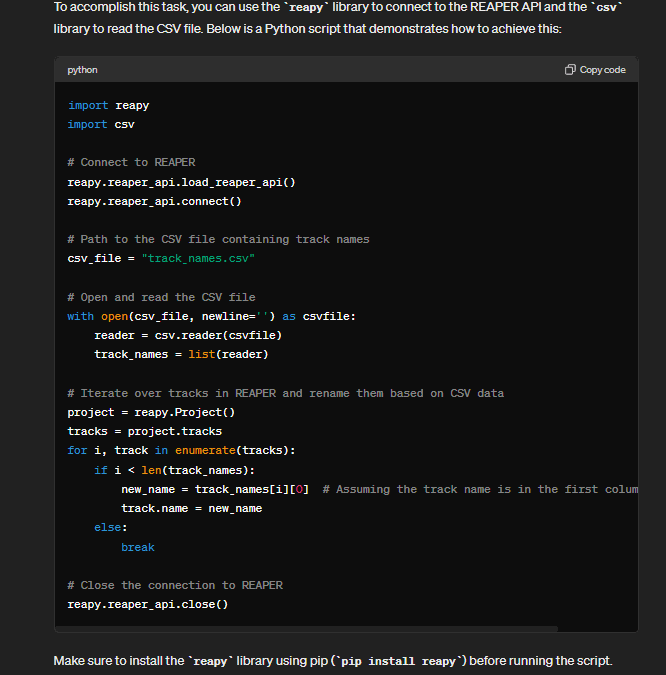Click the comment '# Open and read the CSV file'

[161, 297]
